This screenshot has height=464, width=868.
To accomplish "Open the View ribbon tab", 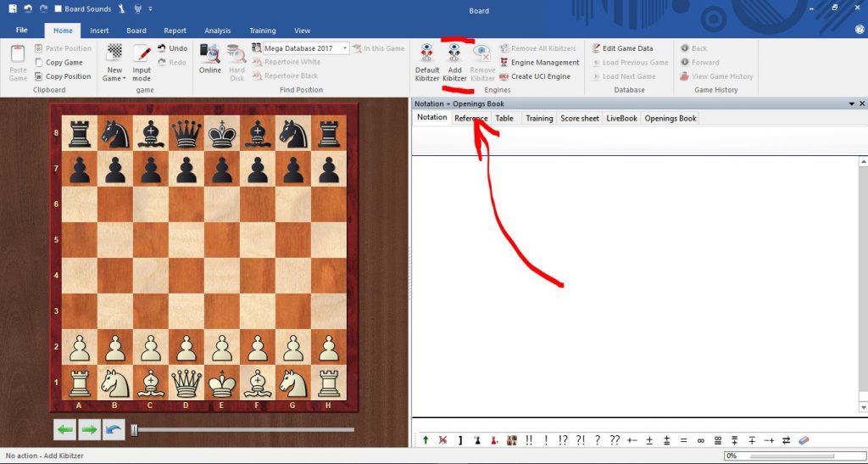I will point(303,31).
